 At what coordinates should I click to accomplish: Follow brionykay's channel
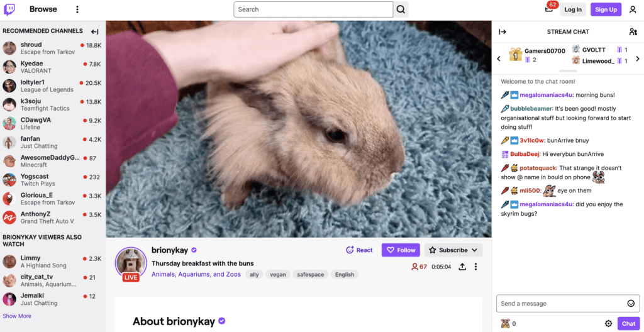[x=401, y=250]
